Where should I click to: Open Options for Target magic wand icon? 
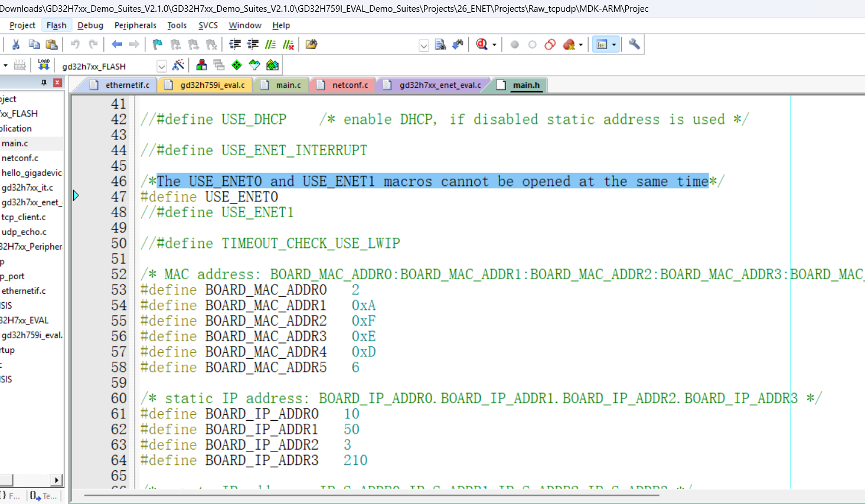click(x=178, y=65)
